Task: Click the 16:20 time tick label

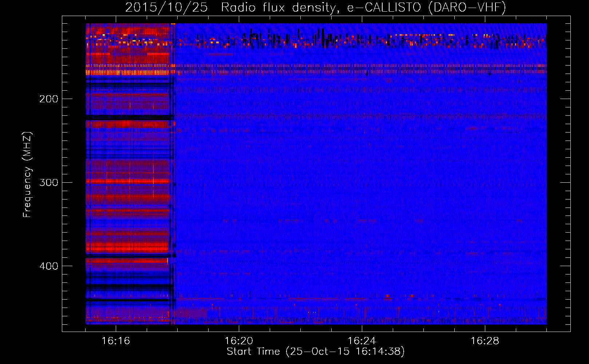Action: click(x=239, y=341)
